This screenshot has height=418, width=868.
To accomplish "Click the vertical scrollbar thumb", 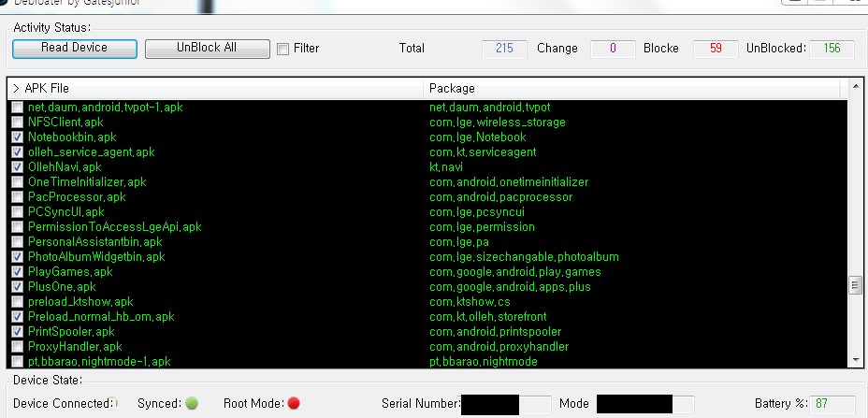I will click(855, 285).
